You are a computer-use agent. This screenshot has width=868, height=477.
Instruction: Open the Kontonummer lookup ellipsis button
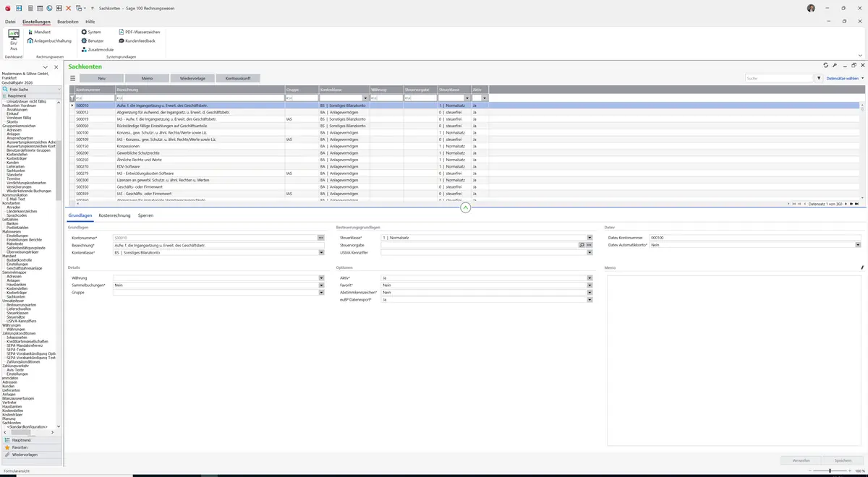[x=320, y=237]
